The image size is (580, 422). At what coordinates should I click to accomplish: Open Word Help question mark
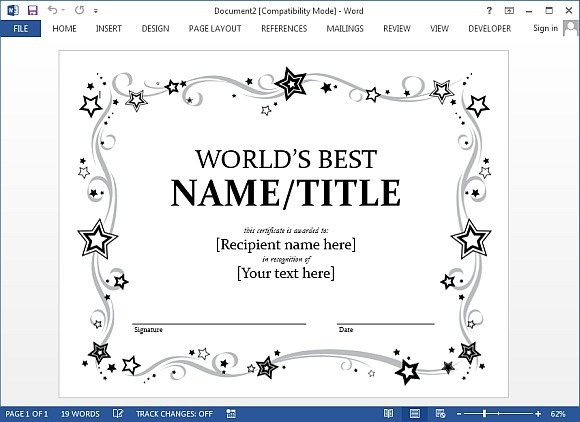click(489, 11)
